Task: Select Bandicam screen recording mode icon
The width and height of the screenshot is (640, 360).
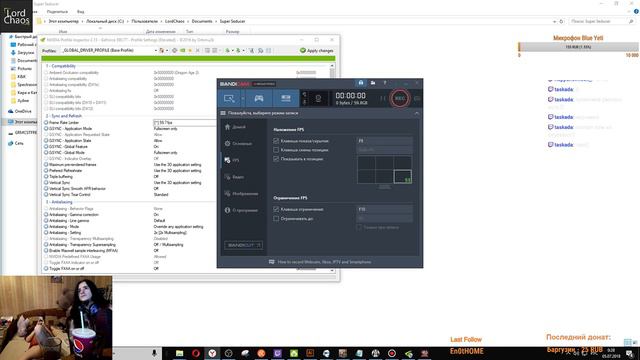Action: (229, 98)
